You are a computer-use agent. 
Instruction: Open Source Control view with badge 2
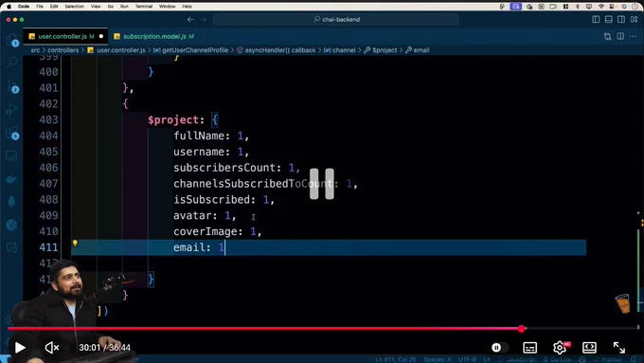pyautogui.click(x=12, y=87)
